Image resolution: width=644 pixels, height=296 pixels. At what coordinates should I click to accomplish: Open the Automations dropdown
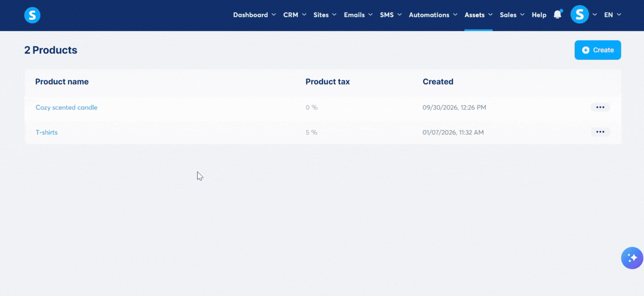pyautogui.click(x=433, y=15)
